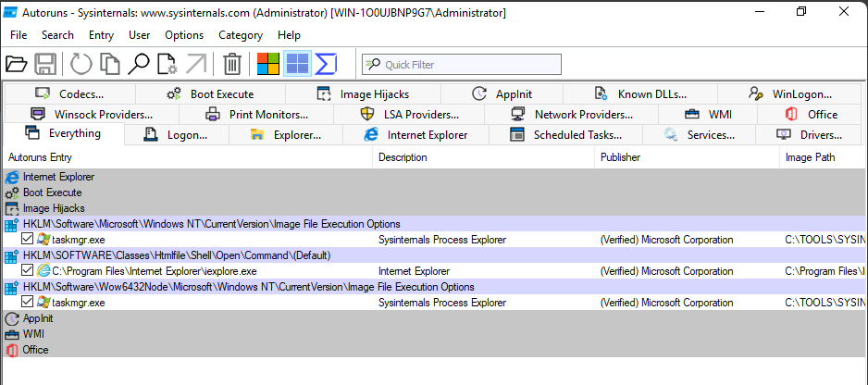The height and width of the screenshot is (385, 868).
Task: Switch to the Winsock Providers tab
Action: point(92,115)
